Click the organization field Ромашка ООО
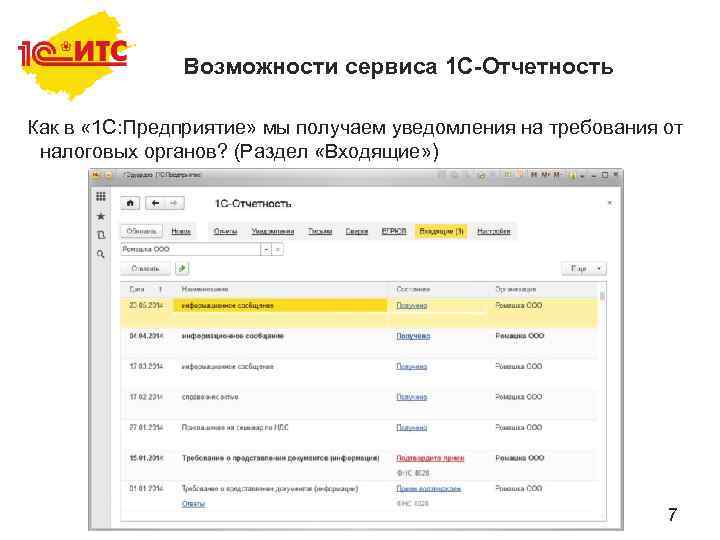The image size is (720, 540). coord(191,249)
